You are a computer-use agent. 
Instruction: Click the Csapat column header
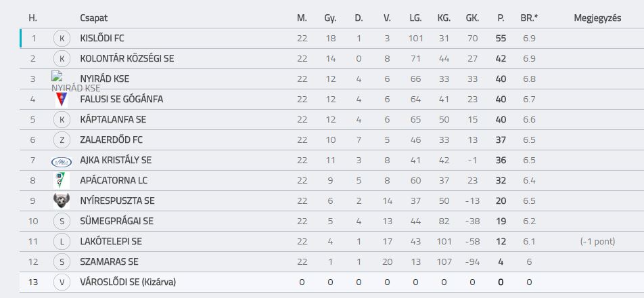(x=94, y=18)
